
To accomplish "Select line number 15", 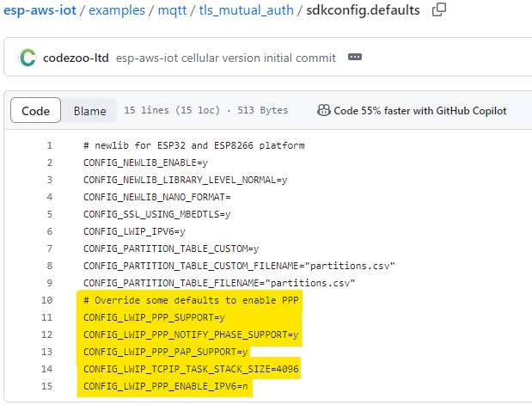I will (46, 386).
